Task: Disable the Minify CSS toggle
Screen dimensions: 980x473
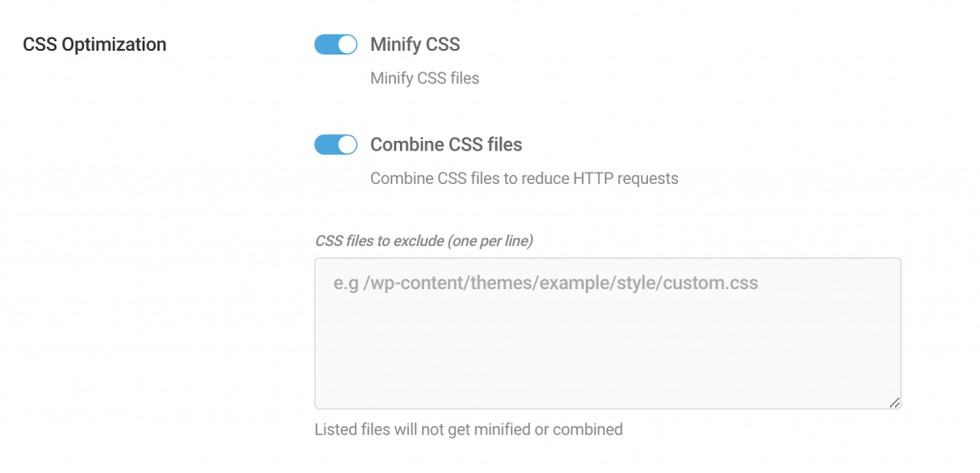Action: point(336,44)
